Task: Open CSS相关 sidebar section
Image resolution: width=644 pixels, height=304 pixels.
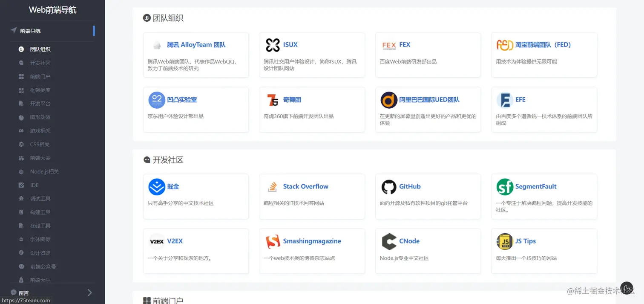Action: (x=40, y=145)
